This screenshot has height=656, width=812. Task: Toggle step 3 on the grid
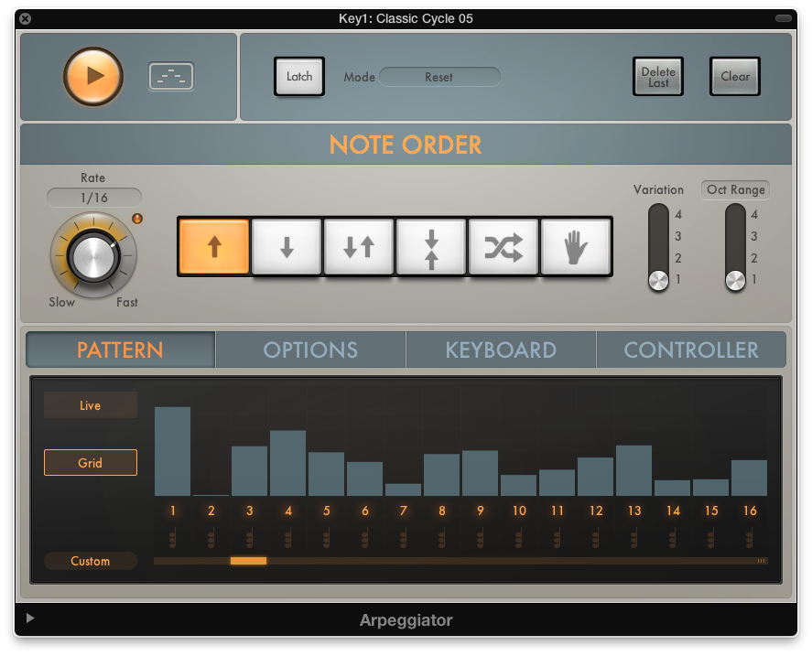tap(250, 511)
